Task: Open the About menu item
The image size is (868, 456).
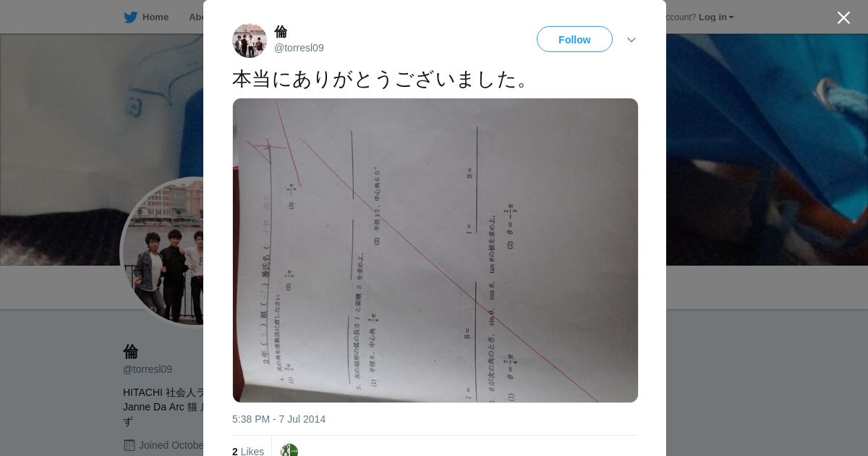Action: coord(196,17)
